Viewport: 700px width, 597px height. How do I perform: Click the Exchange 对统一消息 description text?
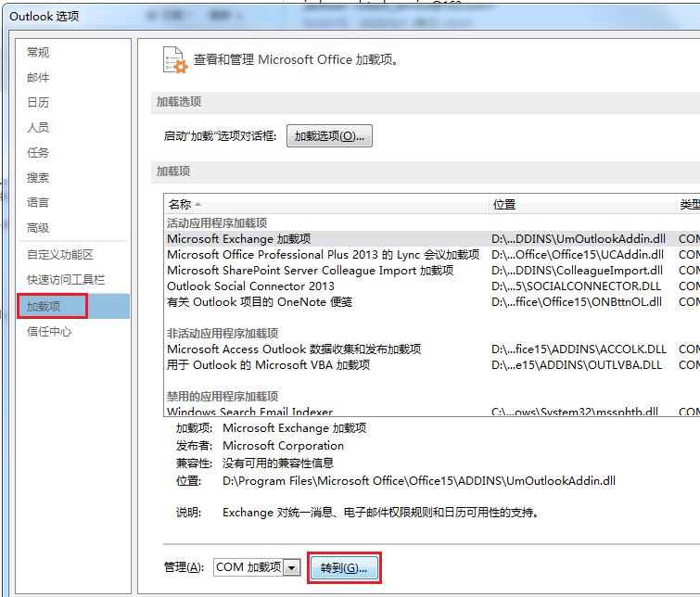click(380, 512)
